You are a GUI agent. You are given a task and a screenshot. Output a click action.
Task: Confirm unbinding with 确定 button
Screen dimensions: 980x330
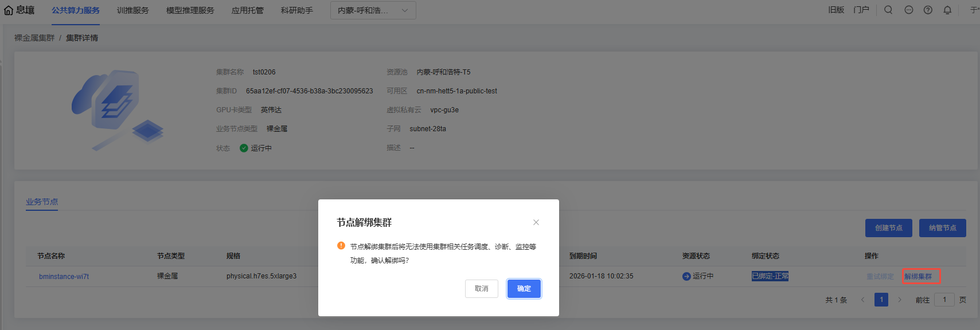point(524,289)
